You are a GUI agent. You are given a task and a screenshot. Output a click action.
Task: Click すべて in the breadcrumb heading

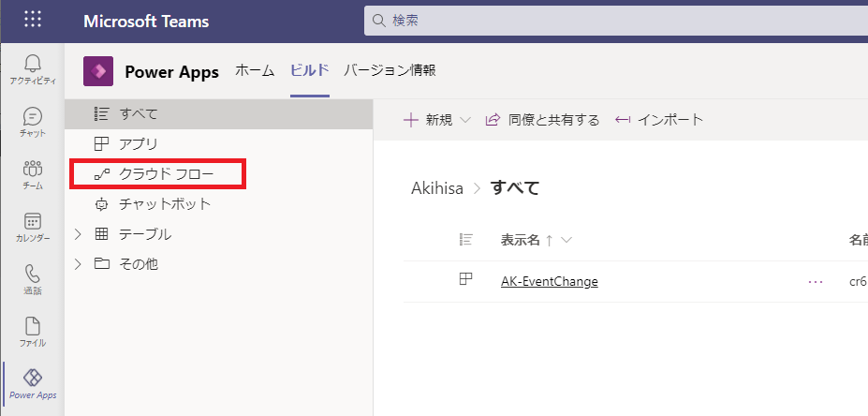coord(515,188)
